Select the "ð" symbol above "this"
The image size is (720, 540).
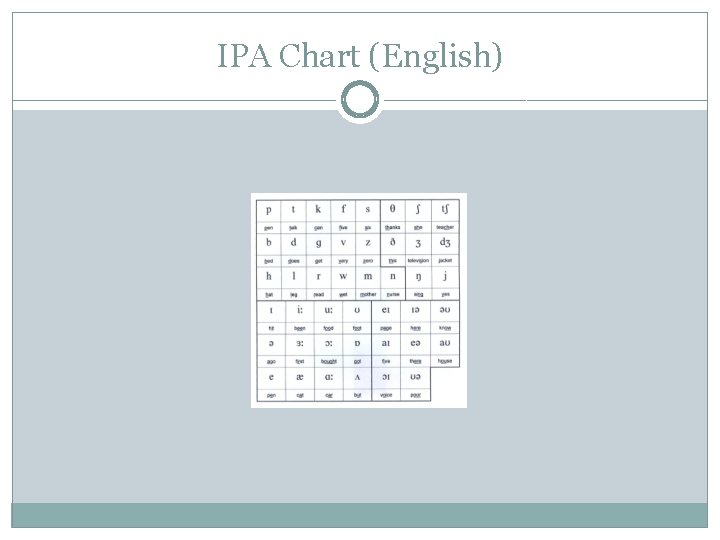[391, 243]
